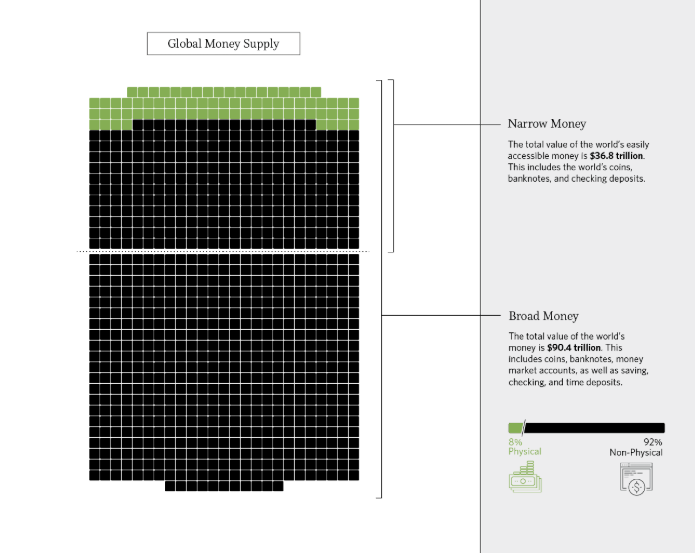Click the Broad Money heading

pos(543,316)
